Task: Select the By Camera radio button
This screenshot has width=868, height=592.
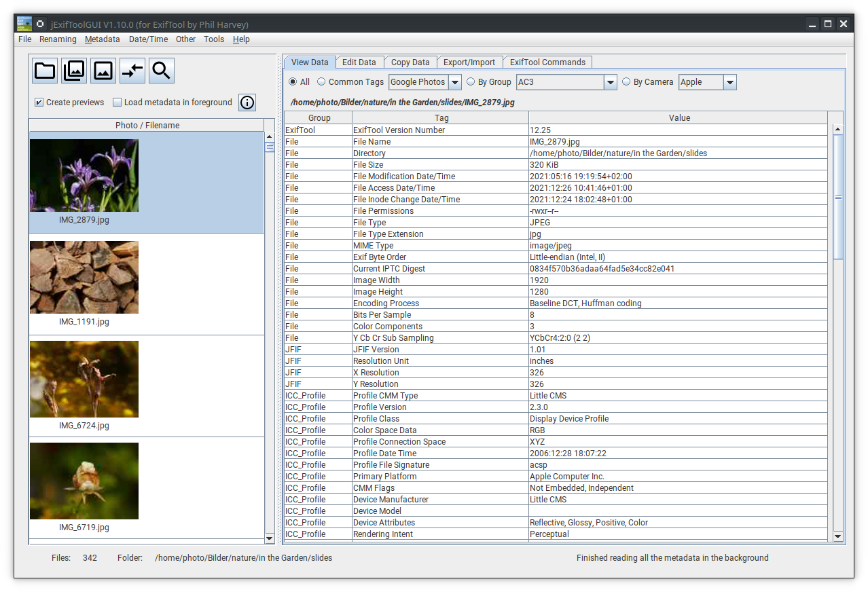Action: pos(626,82)
